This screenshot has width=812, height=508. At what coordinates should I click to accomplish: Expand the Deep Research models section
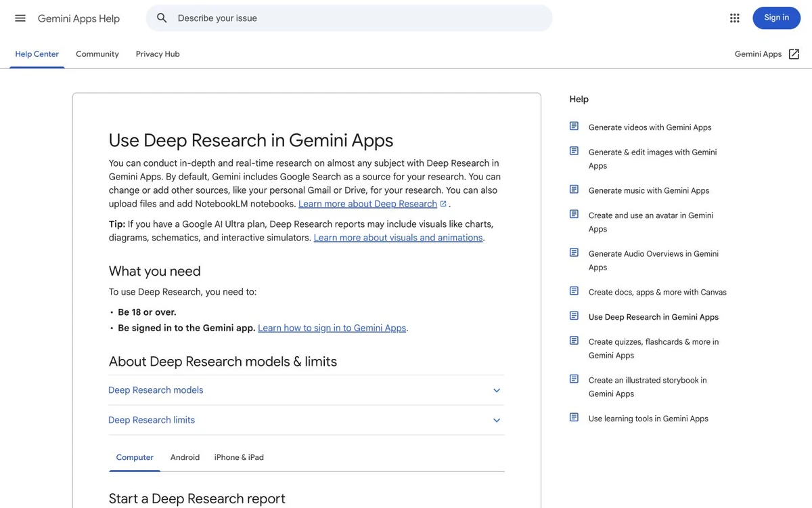coord(306,390)
